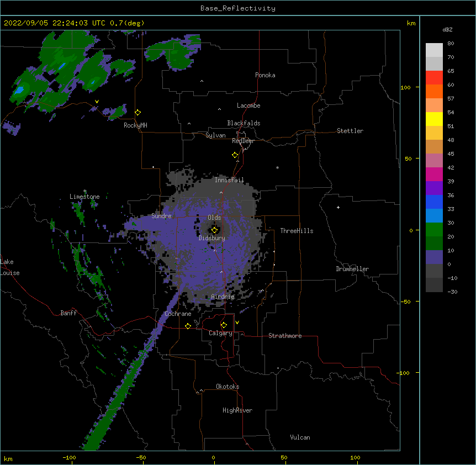Pick the orange 57-60 dBZ legend swatch
This screenshot has height=465, width=476.
tap(434, 91)
